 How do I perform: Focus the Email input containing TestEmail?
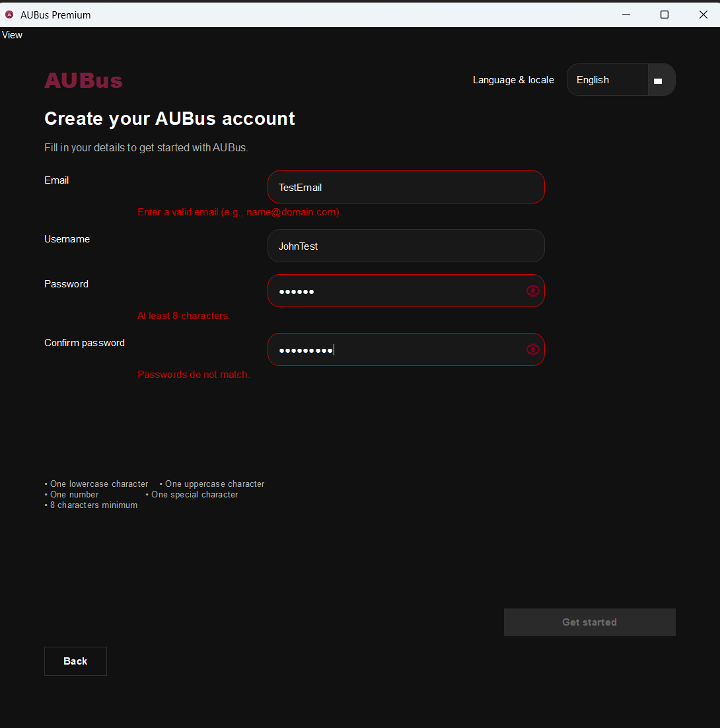click(406, 187)
